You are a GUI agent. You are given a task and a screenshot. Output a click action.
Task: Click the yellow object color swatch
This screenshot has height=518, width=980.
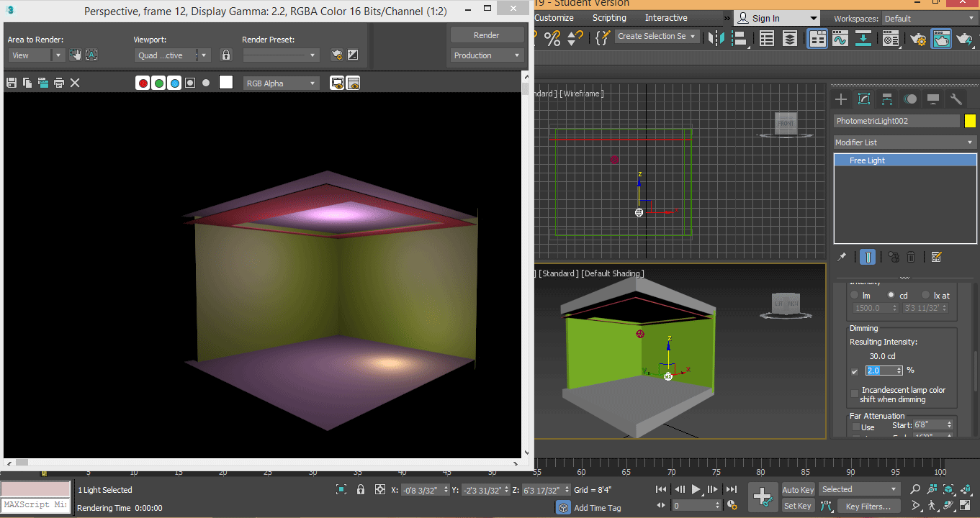click(970, 121)
